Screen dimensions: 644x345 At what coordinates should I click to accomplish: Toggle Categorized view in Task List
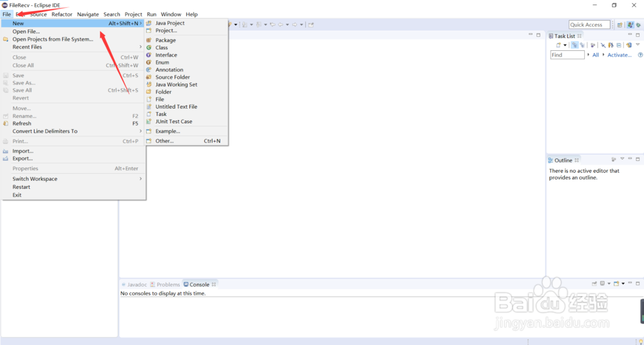click(x=574, y=45)
